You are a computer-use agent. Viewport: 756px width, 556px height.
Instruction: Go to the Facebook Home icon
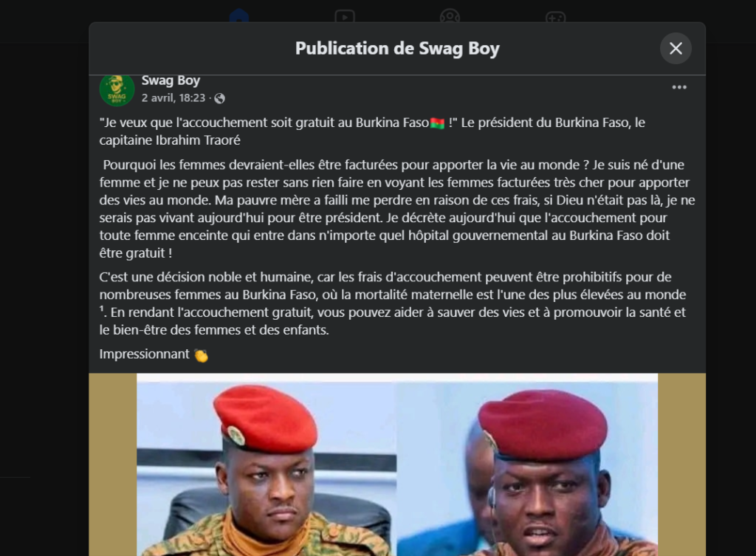[x=238, y=17]
